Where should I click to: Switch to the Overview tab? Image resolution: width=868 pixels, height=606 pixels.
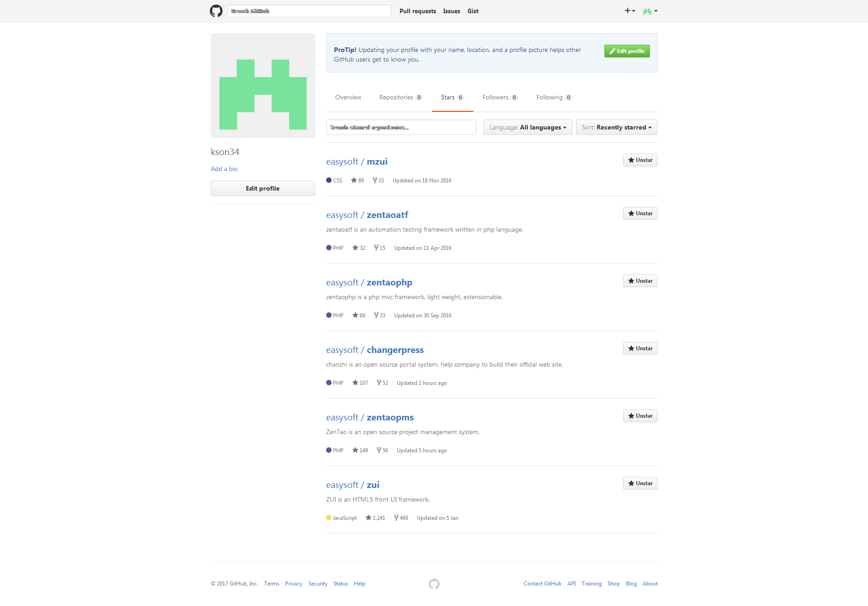[348, 97]
